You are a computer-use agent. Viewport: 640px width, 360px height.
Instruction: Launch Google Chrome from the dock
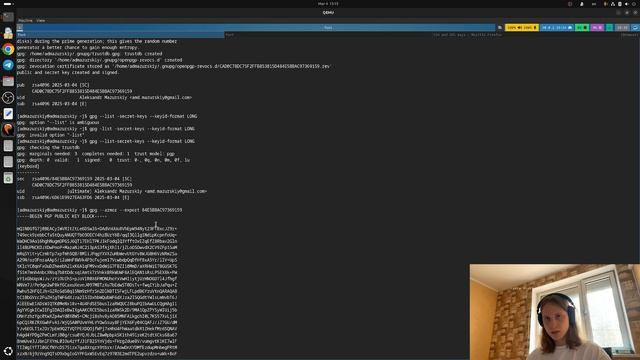coord(8,49)
